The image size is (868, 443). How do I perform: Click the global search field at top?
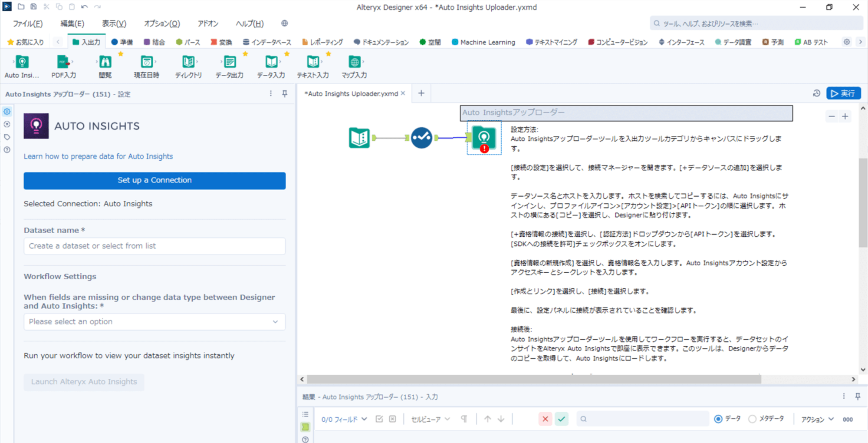756,23
